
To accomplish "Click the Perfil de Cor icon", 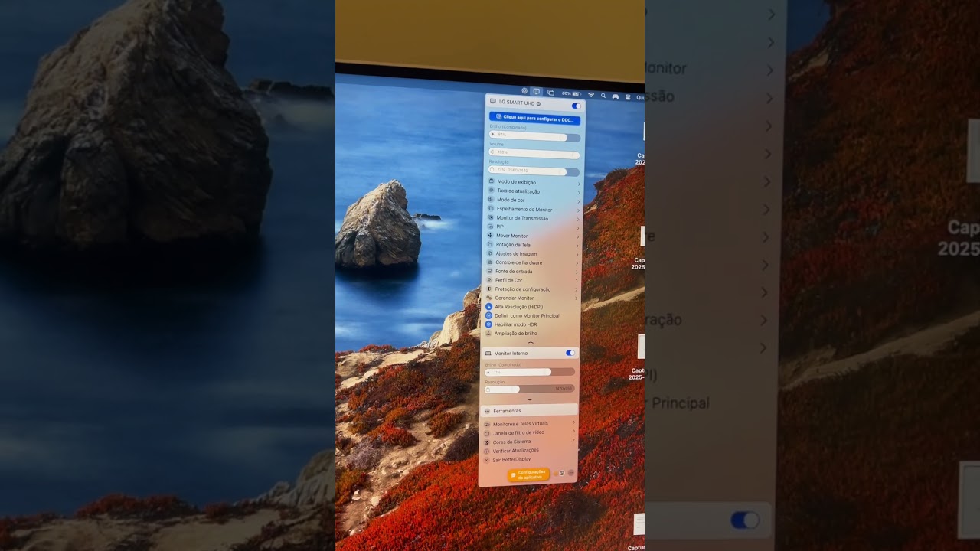I will click(x=489, y=280).
